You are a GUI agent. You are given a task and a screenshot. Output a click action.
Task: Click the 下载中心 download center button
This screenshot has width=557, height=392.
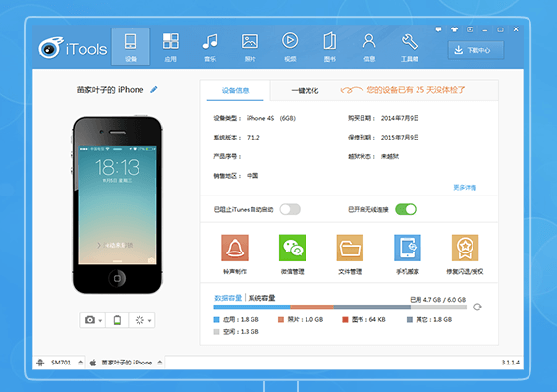coord(475,50)
